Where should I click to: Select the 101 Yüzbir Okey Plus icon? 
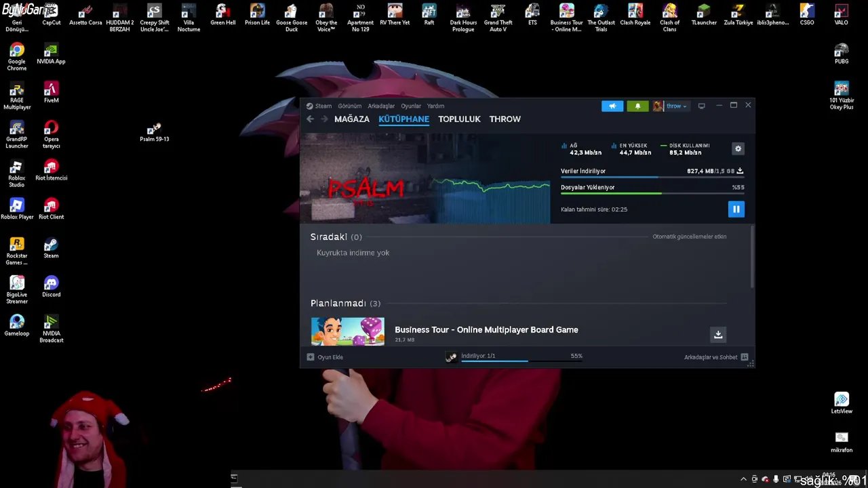point(842,96)
